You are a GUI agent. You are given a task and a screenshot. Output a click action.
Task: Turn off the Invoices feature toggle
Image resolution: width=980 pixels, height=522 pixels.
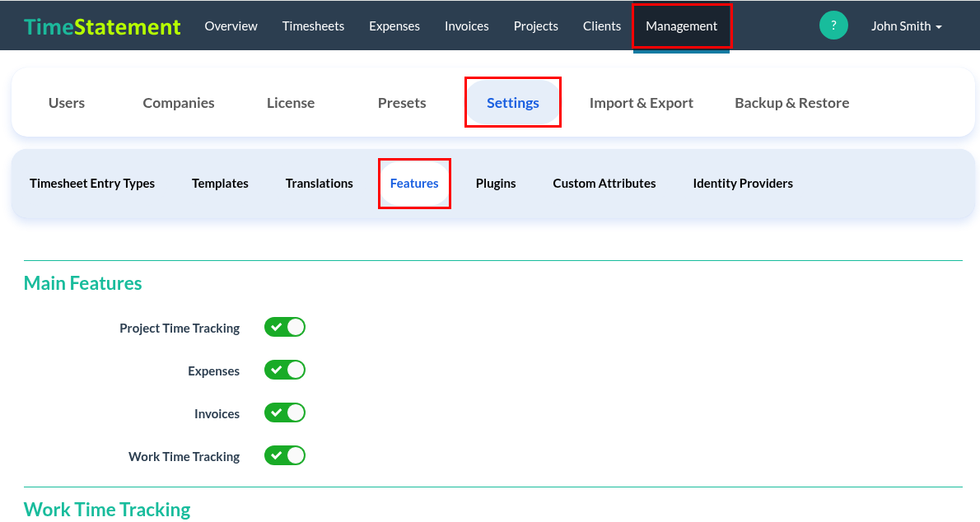coord(285,412)
